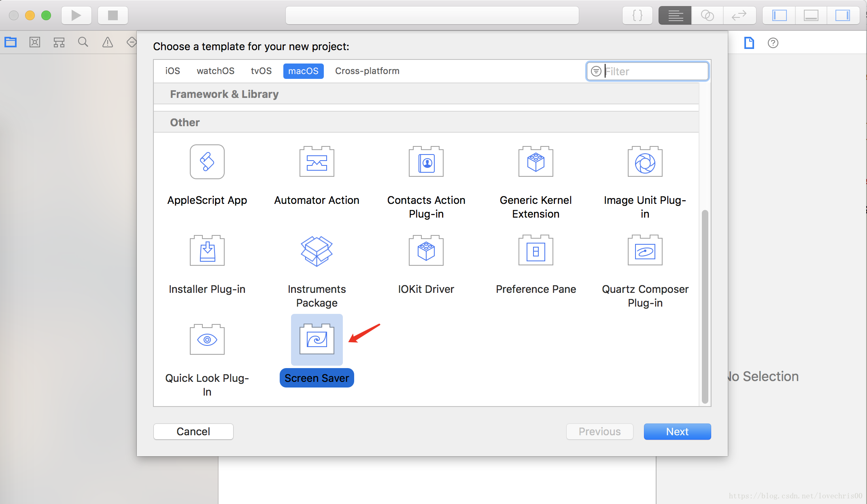Select the IOKit Driver template
The width and height of the screenshot is (867, 504).
[426, 251]
